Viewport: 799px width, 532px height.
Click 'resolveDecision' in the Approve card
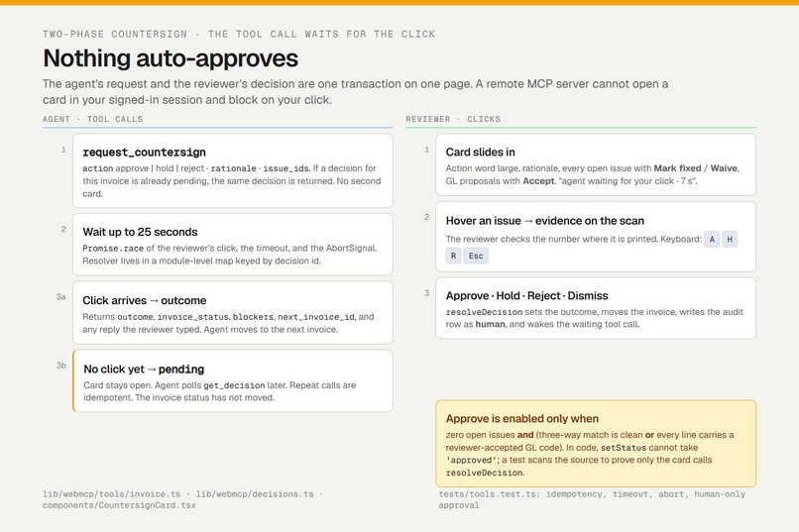click(x=484, y=311)
